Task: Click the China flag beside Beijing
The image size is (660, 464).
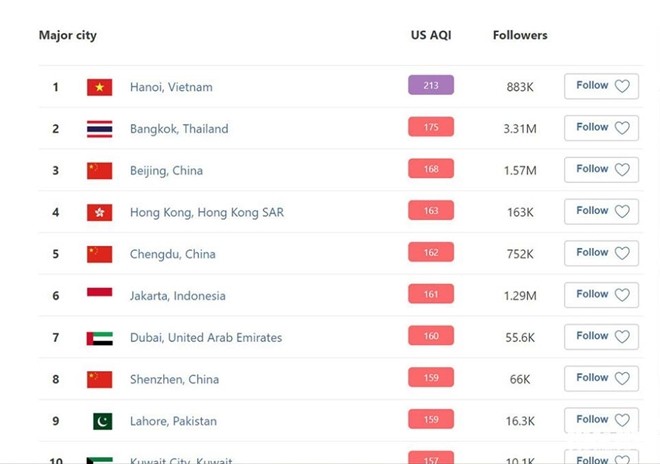Action: click(99, 170)
